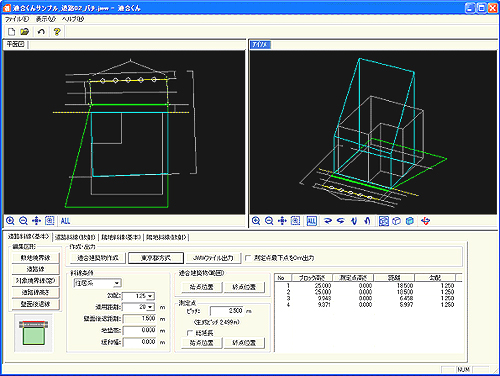Switch to the 道路斜線(放射) tab
The image size is (500, 376).
coord(75,237)
